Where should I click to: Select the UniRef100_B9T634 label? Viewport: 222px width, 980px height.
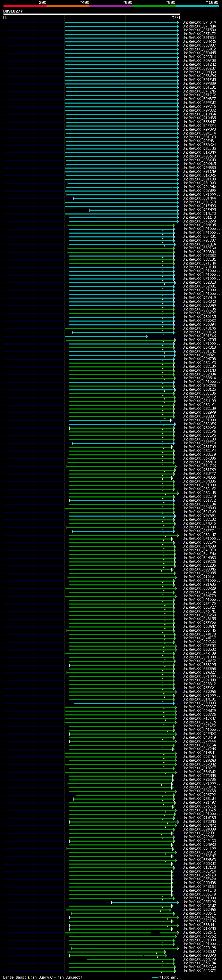[199, 38]
